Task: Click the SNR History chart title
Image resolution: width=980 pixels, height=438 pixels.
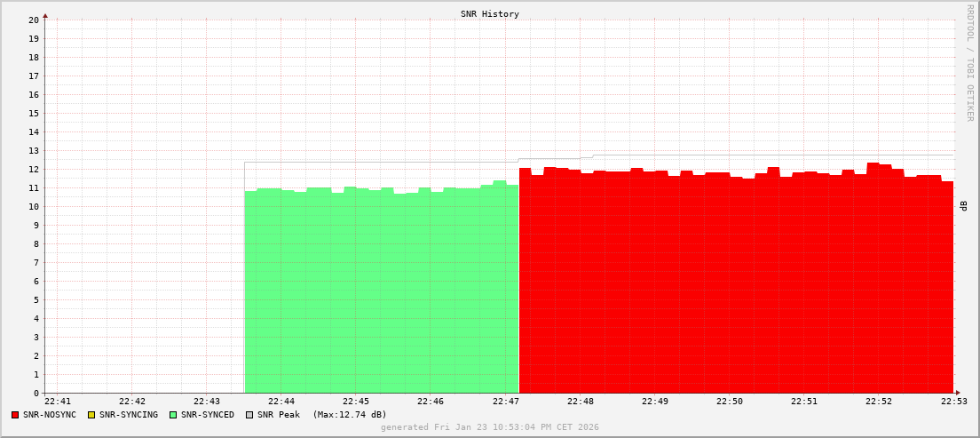Action: click(x=490, y=14)
